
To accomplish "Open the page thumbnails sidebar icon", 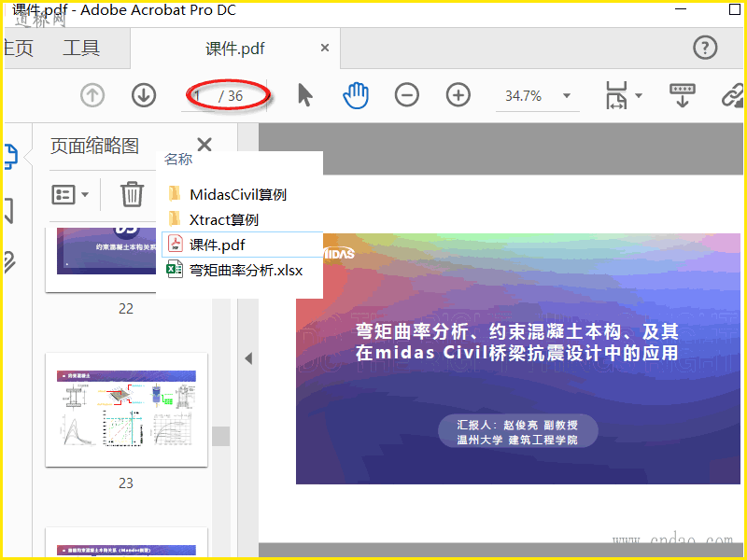I will coord(10,157).
